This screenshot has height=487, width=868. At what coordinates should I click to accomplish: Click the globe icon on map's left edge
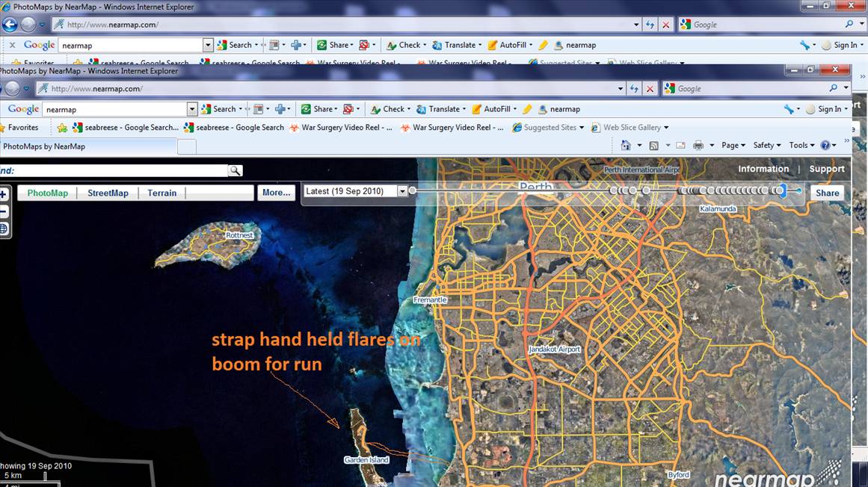(4, 229)
